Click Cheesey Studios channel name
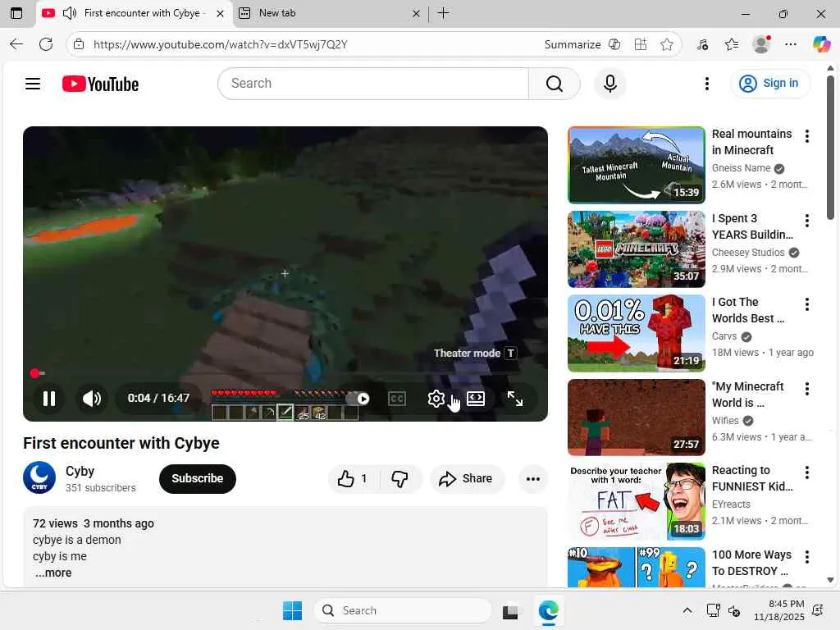The width and height of the screenshot is (840, 630). coord(748,253)
